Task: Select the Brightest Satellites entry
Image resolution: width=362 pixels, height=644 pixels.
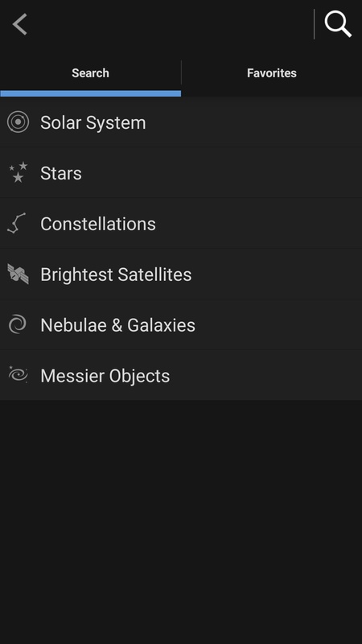Action: 181,274
